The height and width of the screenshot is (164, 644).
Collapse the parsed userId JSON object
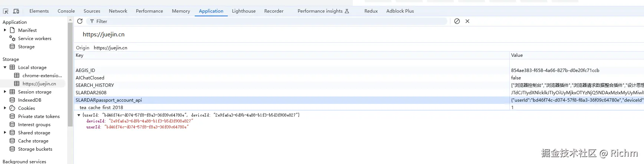[79, 115]
